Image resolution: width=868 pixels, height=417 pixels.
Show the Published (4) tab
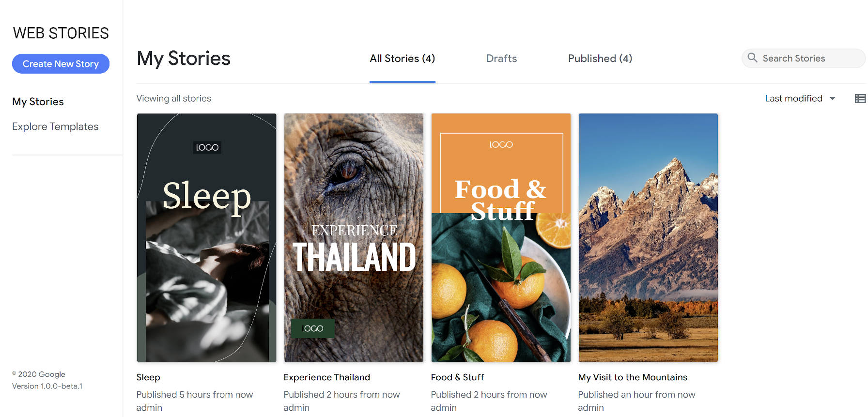[600, 59]
